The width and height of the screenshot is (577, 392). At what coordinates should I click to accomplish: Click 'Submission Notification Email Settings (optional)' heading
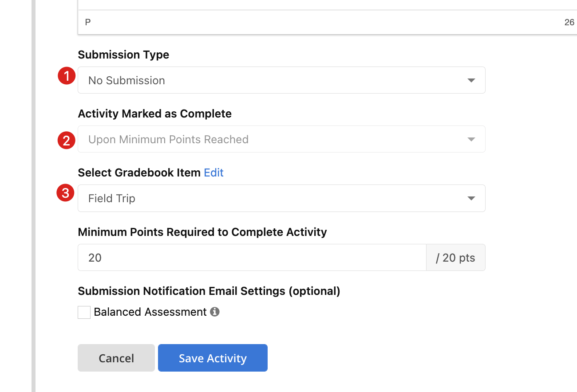(x=209, y=291)
